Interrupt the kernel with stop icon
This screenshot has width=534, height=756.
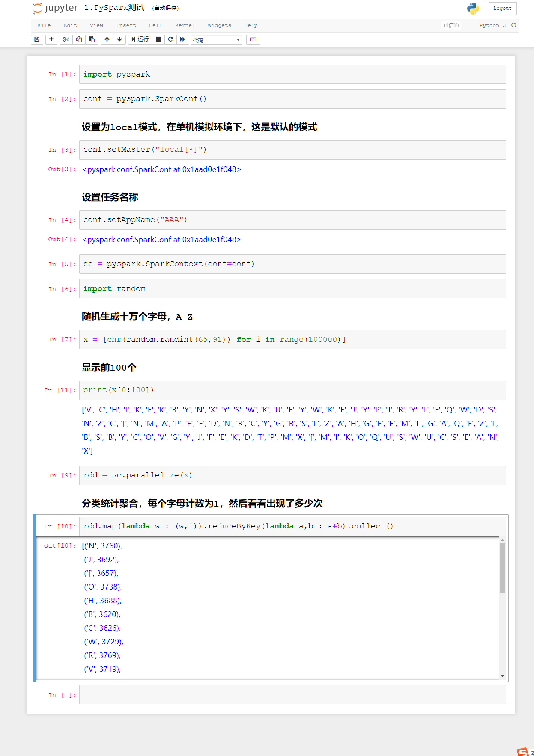point(158,40)
